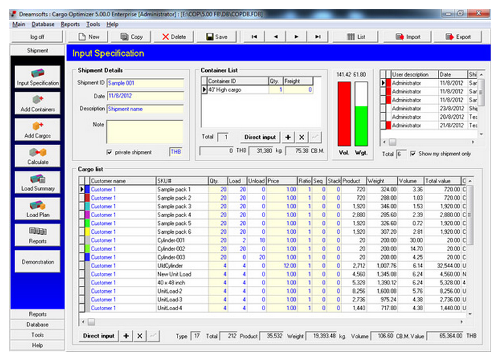The width and height of the screenshot is (500, 362).
Task: Open the Main menu
Action: pyautogui.click(x=19, y=24)
